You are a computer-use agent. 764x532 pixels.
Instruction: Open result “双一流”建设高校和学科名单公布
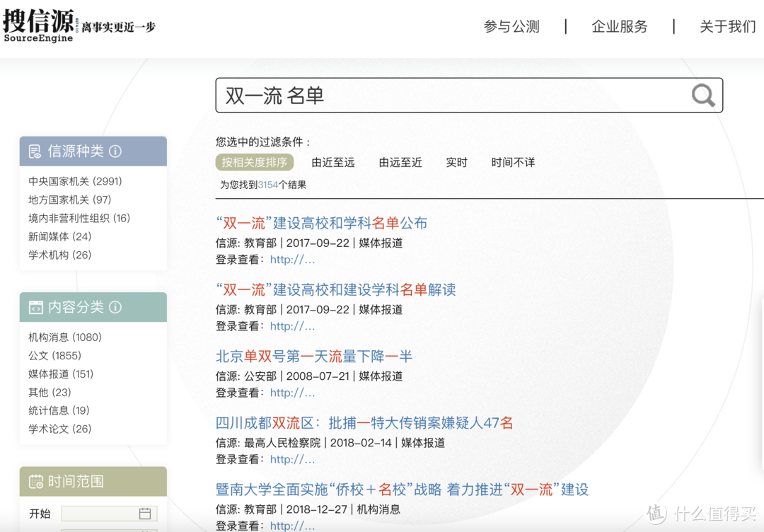pos(322,224)
